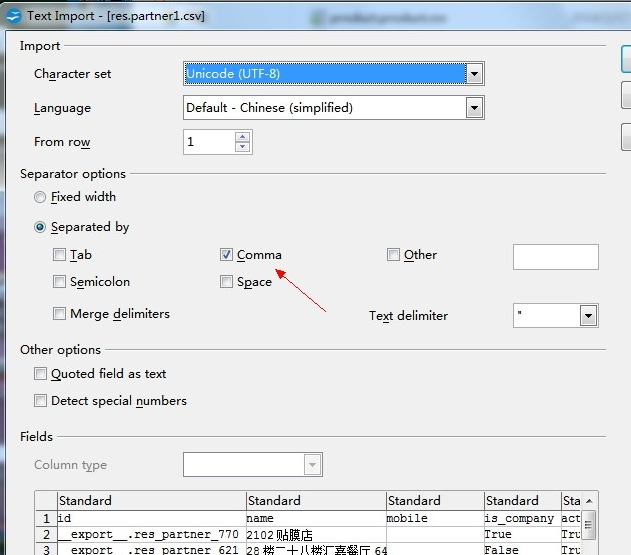Click the Other separator text field
The image size is (631, 555).
pos(555,257)
